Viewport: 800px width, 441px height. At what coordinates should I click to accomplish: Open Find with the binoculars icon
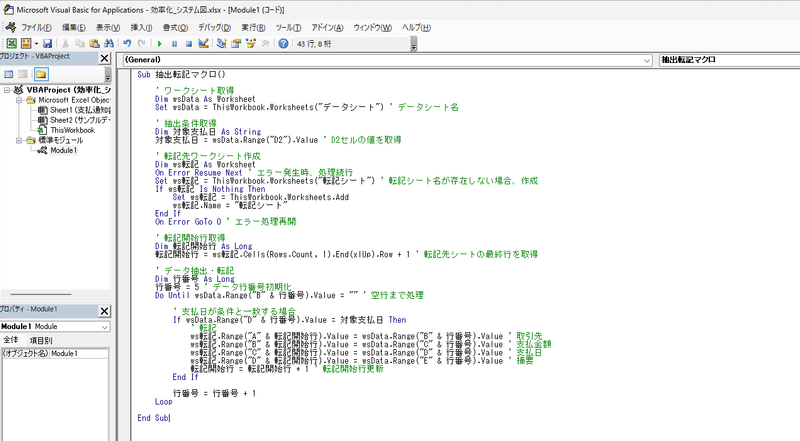pyautogui.click(x=109, y=44)
